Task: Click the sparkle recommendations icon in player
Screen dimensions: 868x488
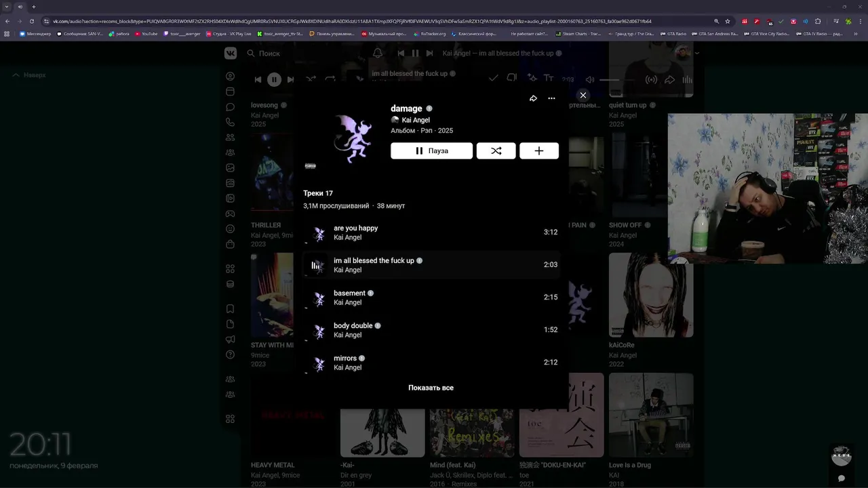Action: tap(532, 79)
